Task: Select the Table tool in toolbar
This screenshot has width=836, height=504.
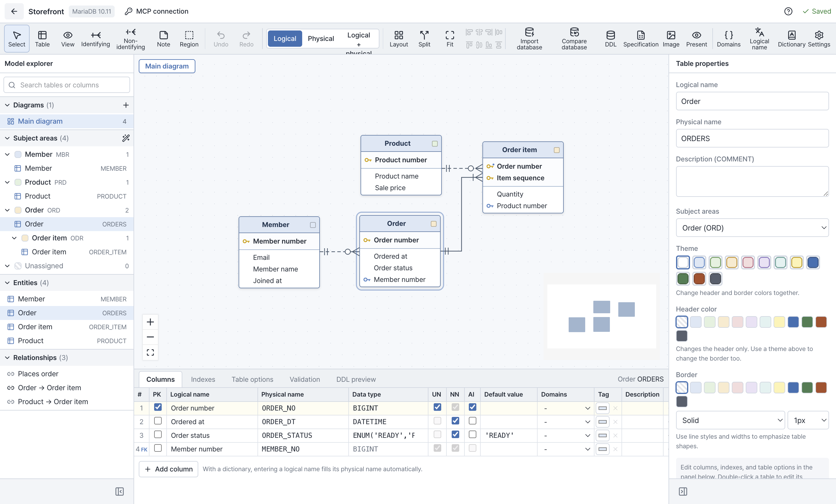Action: (x=42, y=39)
